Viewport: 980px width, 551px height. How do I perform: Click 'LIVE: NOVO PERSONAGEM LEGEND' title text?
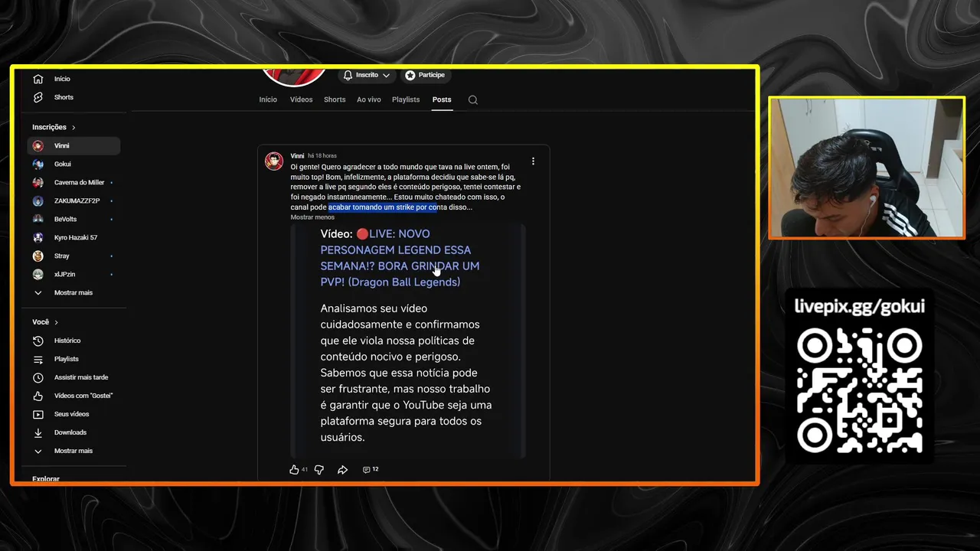(400, 258)
